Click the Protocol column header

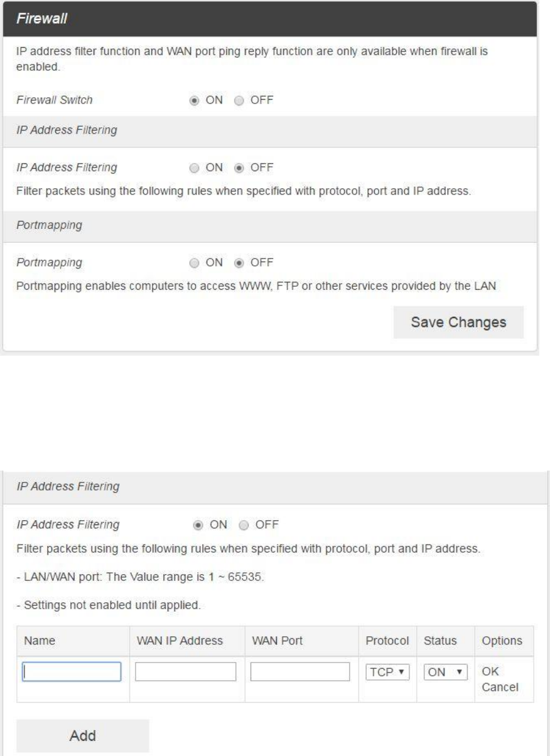click(387, 641)
